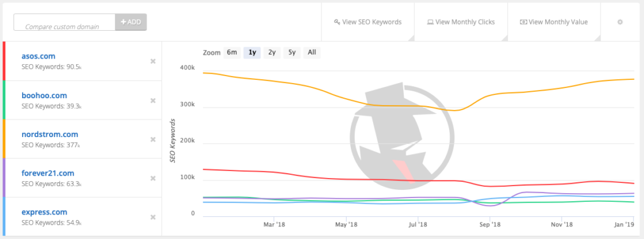The width and height of the screenshot is (644, 239).
Task: Click the Zoom label
Action: 211,53
